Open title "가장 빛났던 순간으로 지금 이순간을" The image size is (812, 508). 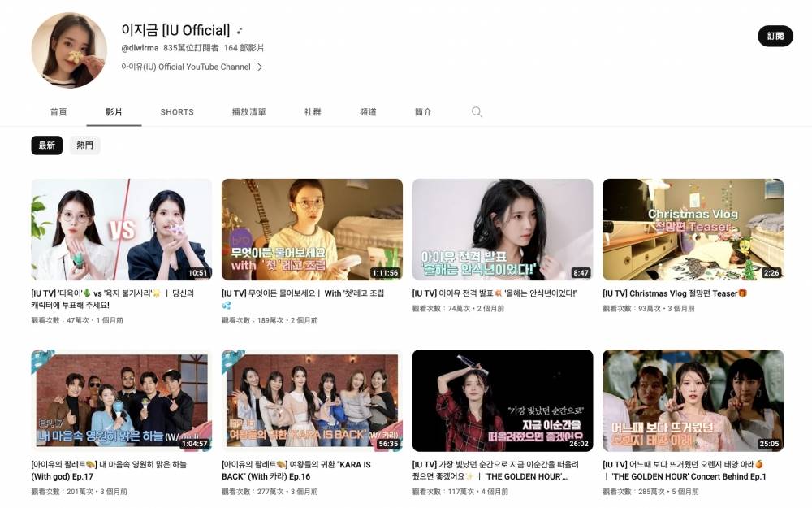[495, 470]
